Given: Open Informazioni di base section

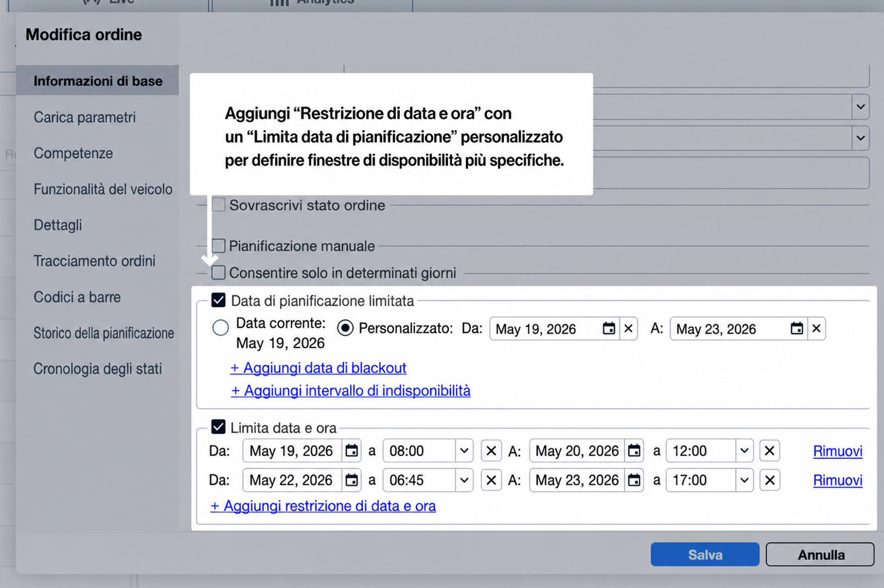Looking at the screenshot, I should pos(97,81).
